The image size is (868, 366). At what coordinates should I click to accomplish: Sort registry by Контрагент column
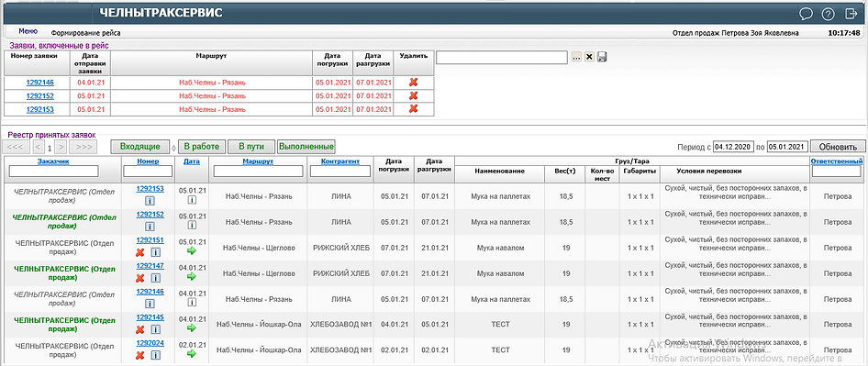point(339,161)
